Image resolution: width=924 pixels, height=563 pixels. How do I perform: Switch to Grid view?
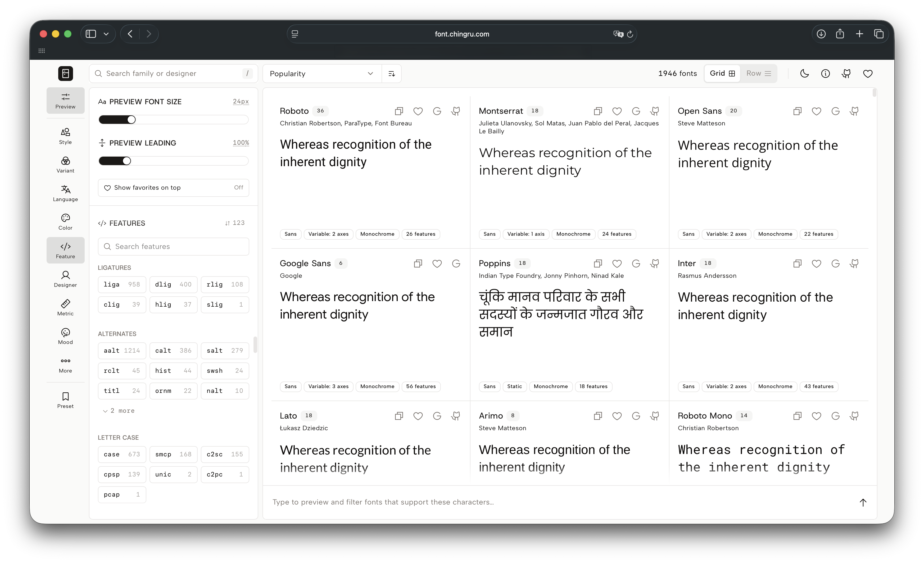pyautogui.click(x=722, y=74)
